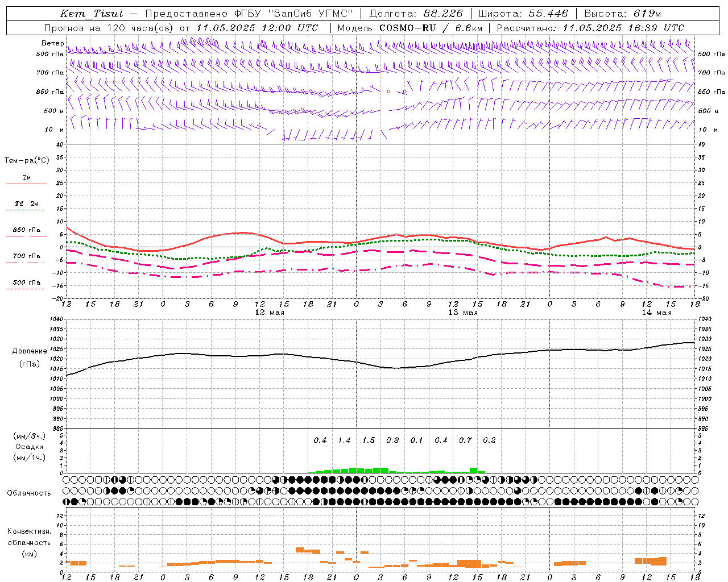Click the 14 мая date label
Screen dimensions: 728x582
[656, 313]
